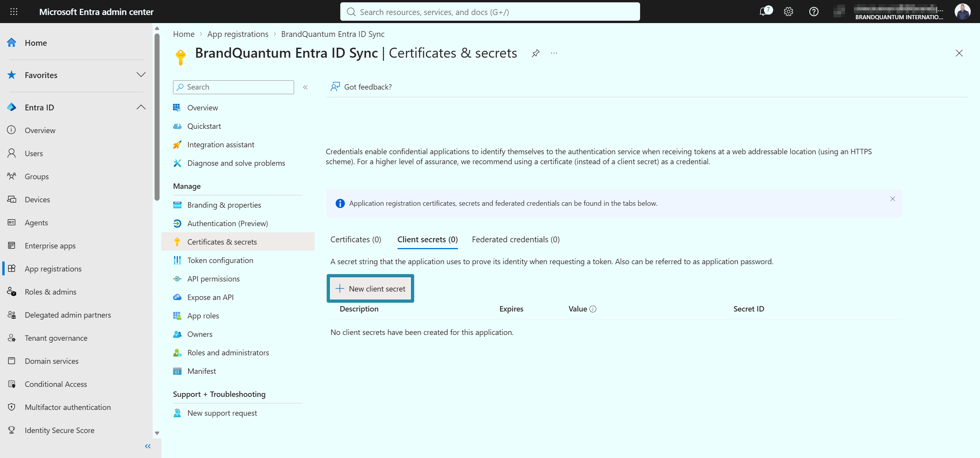This screenshot has height=458, width=980.
Task: Collapse the Entra ID section
Action: coord(141,107)
